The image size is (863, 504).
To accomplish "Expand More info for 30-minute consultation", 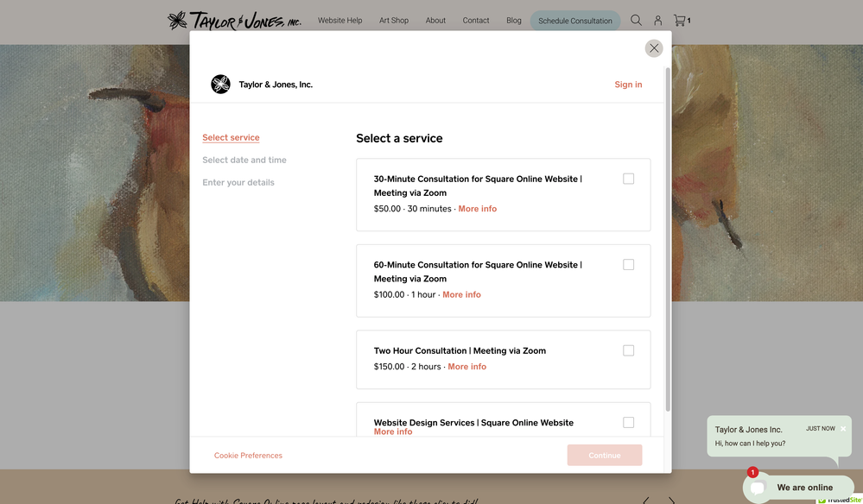I will [x=477, y=209].
